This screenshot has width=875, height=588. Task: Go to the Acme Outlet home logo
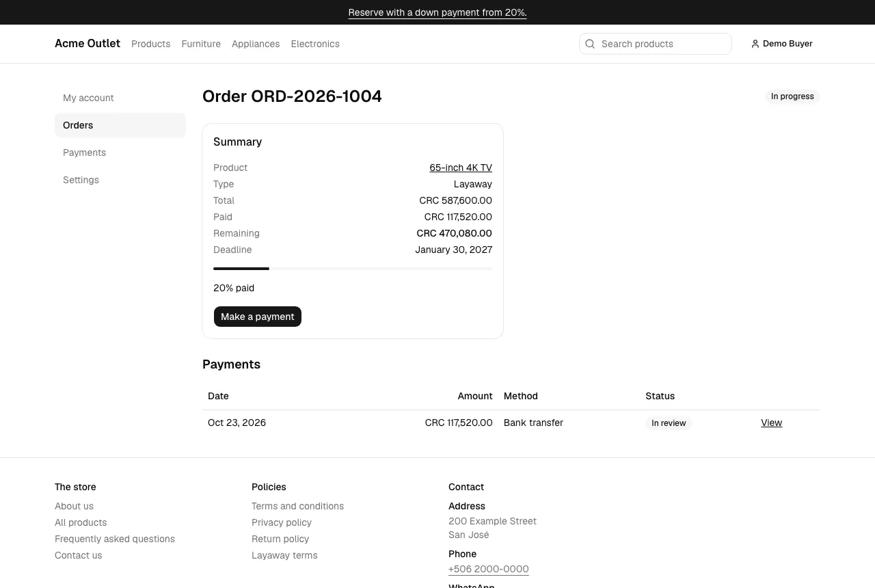click(87, 44)
